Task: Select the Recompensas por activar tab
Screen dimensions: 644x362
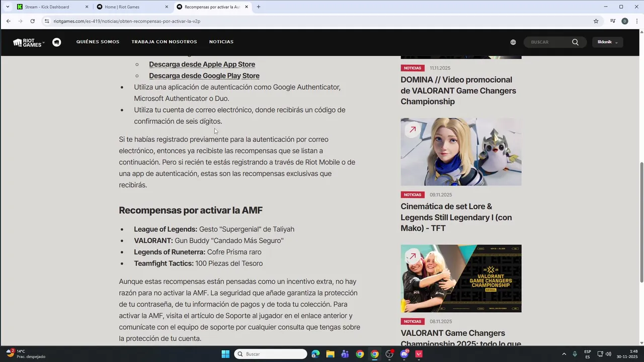Action: [x=211, y=7]
